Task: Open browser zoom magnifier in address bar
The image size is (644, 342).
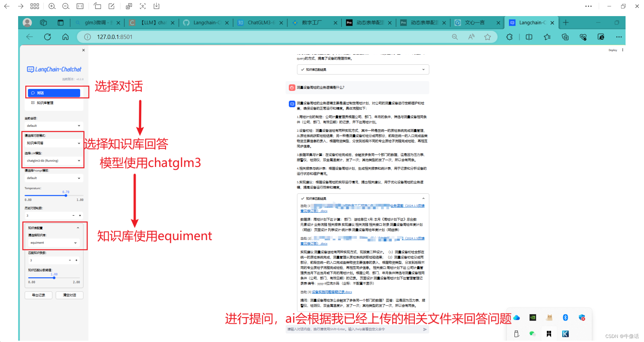Action: tap(455, 37)
